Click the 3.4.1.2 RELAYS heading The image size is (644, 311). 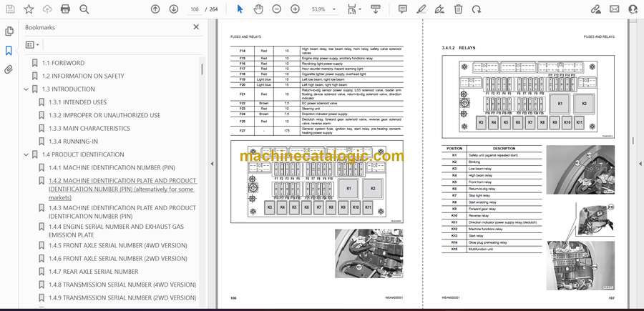[459, 48]
